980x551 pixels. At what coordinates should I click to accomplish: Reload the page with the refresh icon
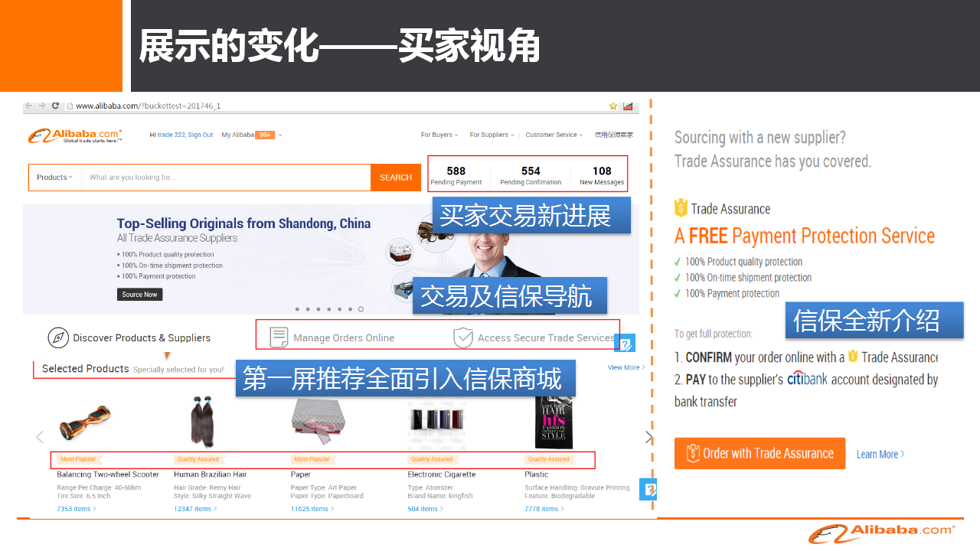click(x=55, y=106)
